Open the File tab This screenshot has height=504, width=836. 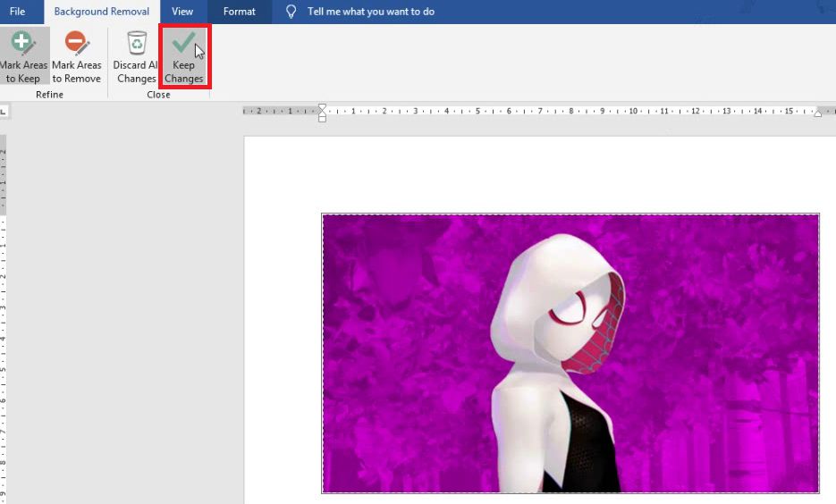pos(17,12)
